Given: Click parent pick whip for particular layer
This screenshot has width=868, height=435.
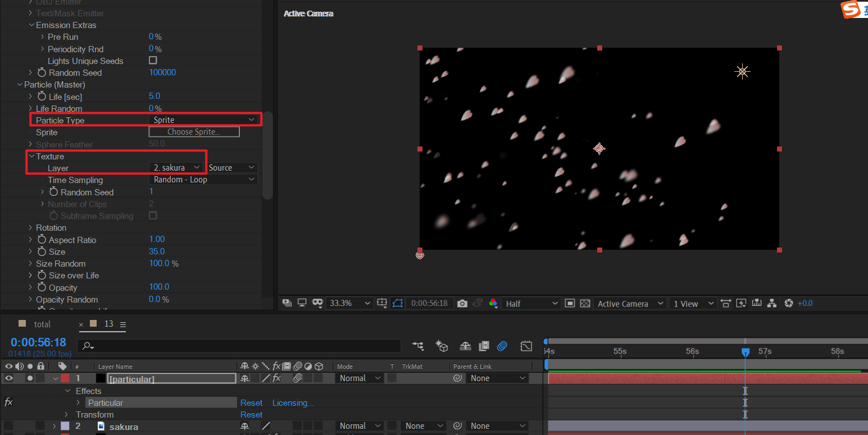Looking at the screenshot, I should click(x=457, y=378).
